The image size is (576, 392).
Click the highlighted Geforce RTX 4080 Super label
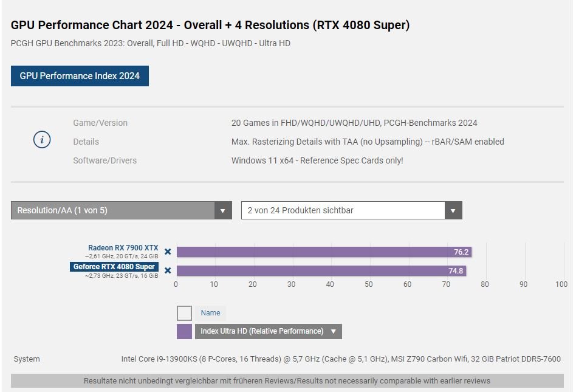click(x=114, y=267)
